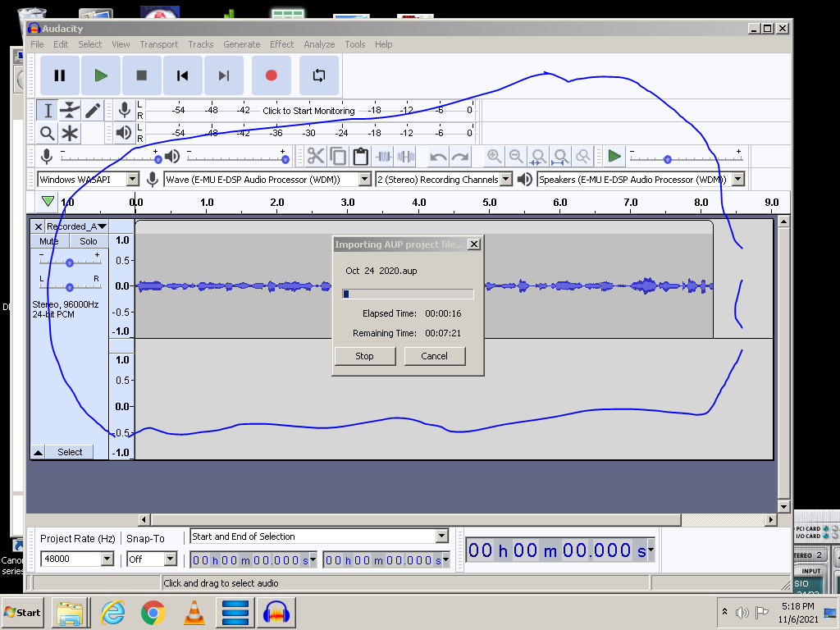Select the Multi-tool asterisk icon

[x=70, y=133]
